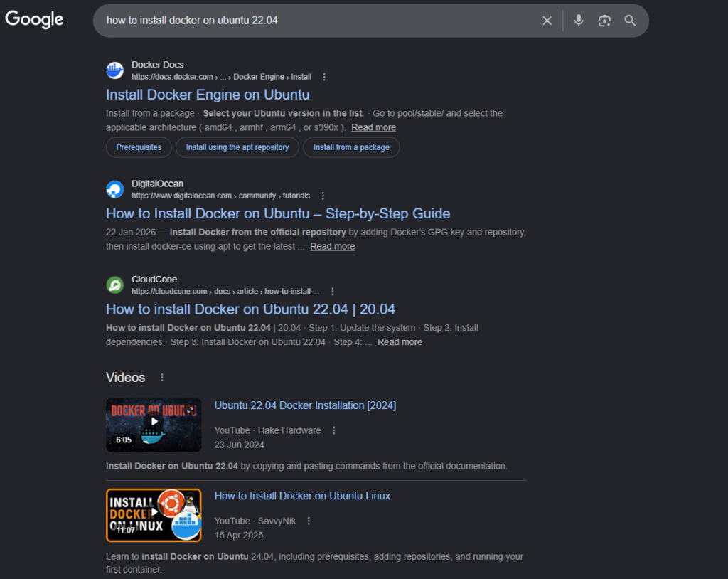Click the YouTube · SavvyNik source line
This screenshot has width=728, height=579.
click(255, 521)
